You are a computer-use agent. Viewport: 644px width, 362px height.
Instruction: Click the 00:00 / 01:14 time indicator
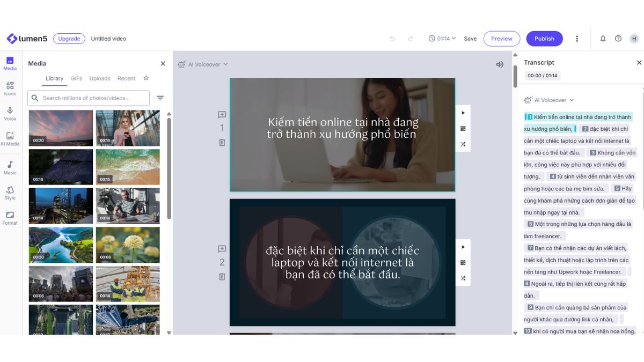point(542,76)
